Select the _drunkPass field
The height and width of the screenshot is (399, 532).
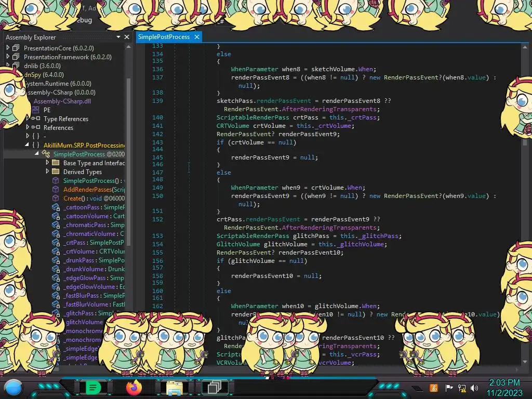click(94, 260)
